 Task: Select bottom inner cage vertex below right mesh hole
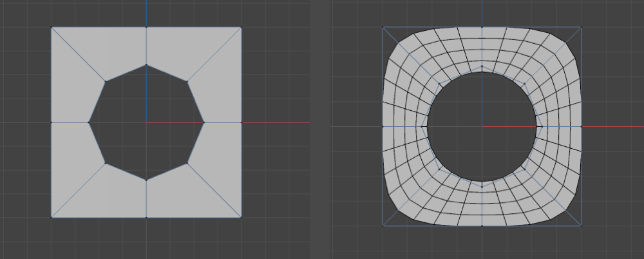click(x=482, y=187)
